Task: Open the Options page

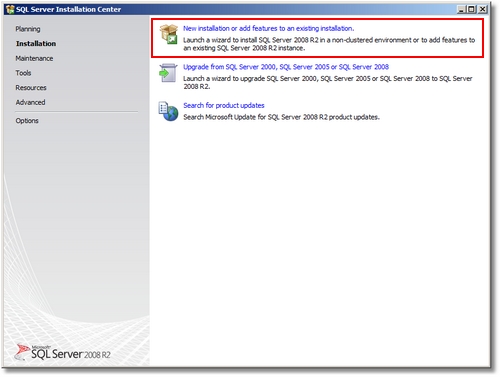Action: click(27, 121)
